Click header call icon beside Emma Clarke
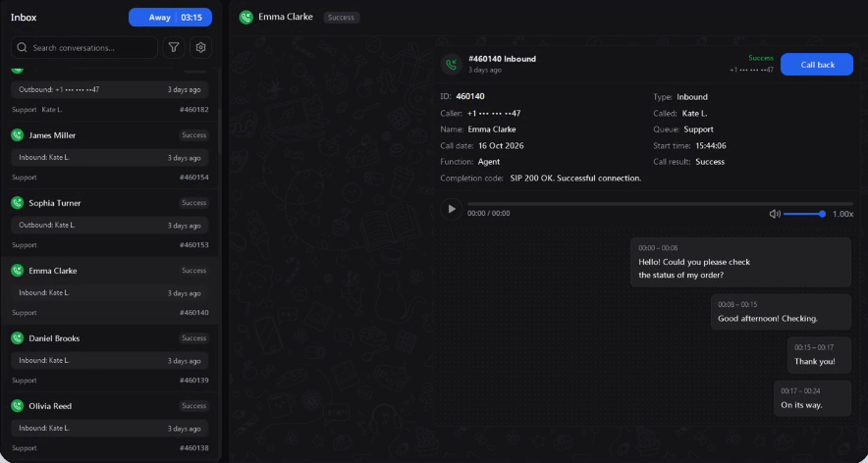The width and height of the screenshot is (868, 463). 245,17
